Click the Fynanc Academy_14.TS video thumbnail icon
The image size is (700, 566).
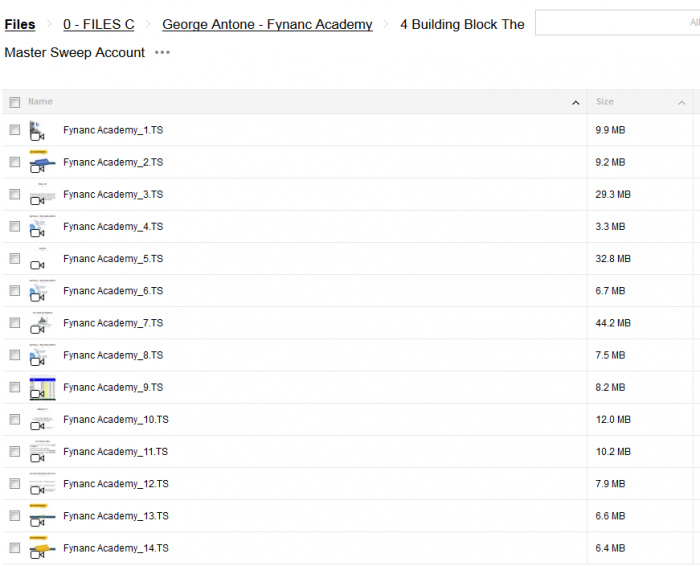[x=42, y=548]
